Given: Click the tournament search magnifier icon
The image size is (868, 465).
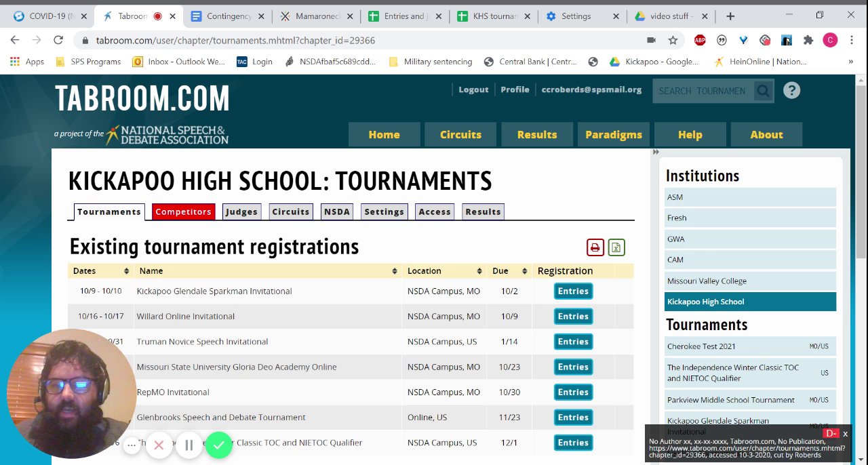Looking at the screenshot, I should click(764, 91).
